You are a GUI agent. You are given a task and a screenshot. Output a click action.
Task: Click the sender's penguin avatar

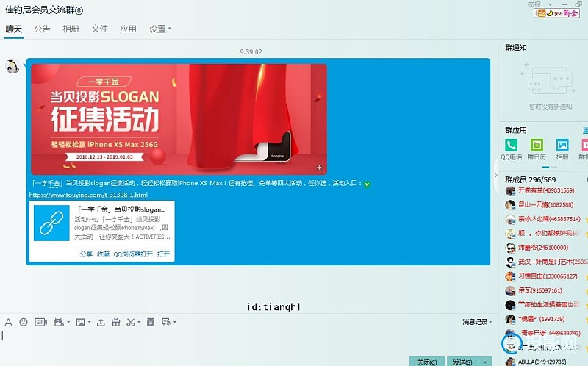tap(12, 67)
